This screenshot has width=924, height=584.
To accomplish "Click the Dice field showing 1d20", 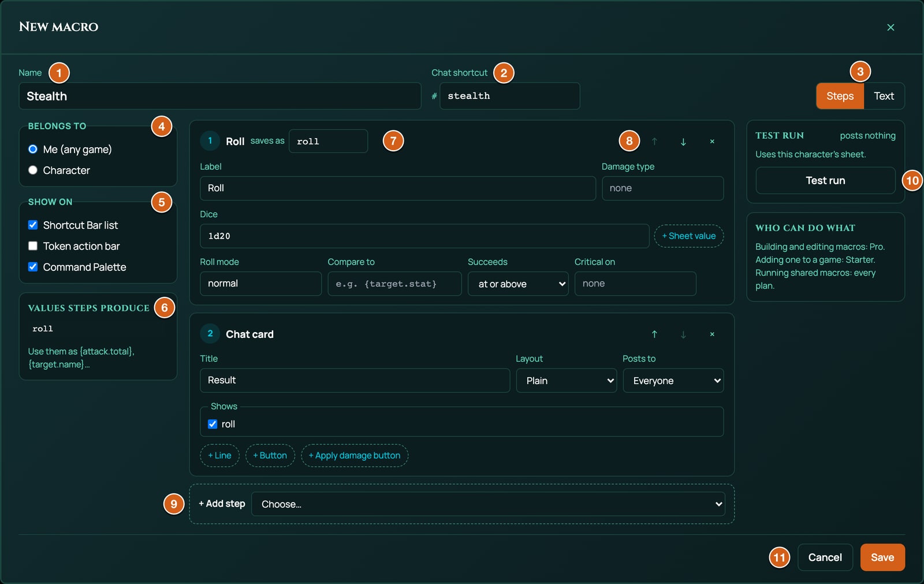I will tap(424, 236).
